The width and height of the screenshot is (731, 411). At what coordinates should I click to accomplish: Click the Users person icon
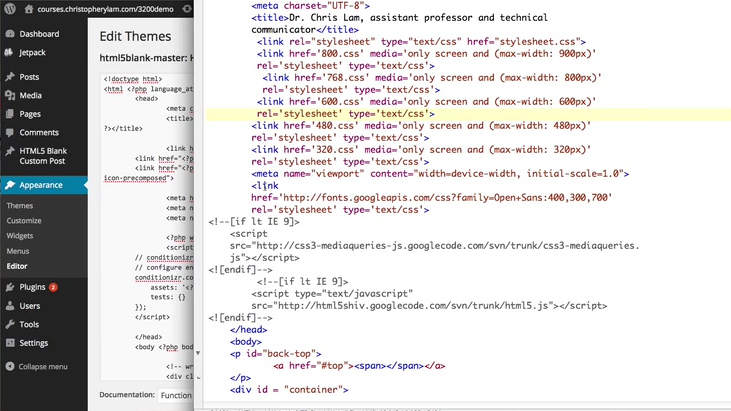10,306
